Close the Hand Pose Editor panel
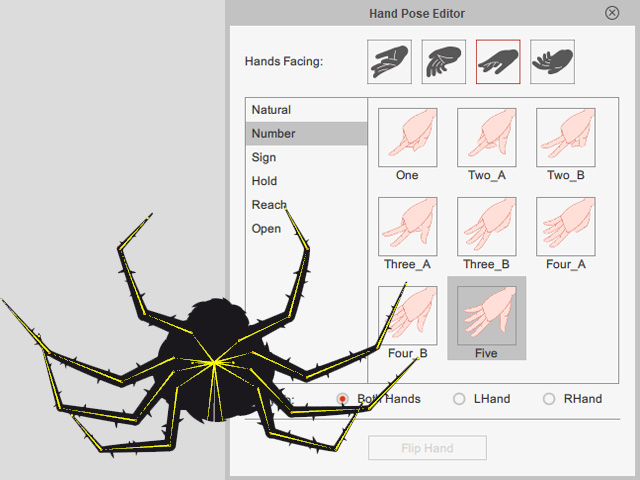 612,13
